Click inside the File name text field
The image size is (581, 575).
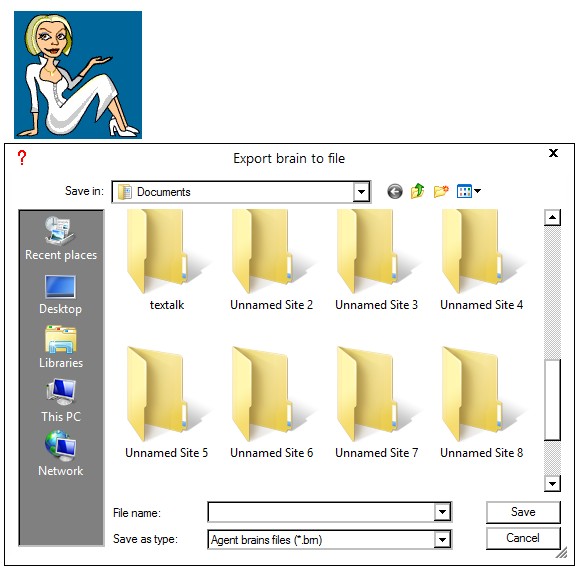click(x=321, y=512)
